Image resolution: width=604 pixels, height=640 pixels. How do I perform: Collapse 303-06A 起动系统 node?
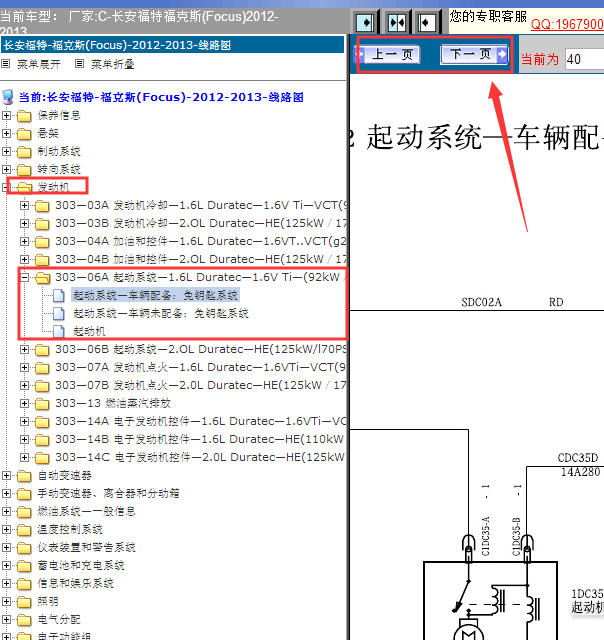tap(24, 278)
